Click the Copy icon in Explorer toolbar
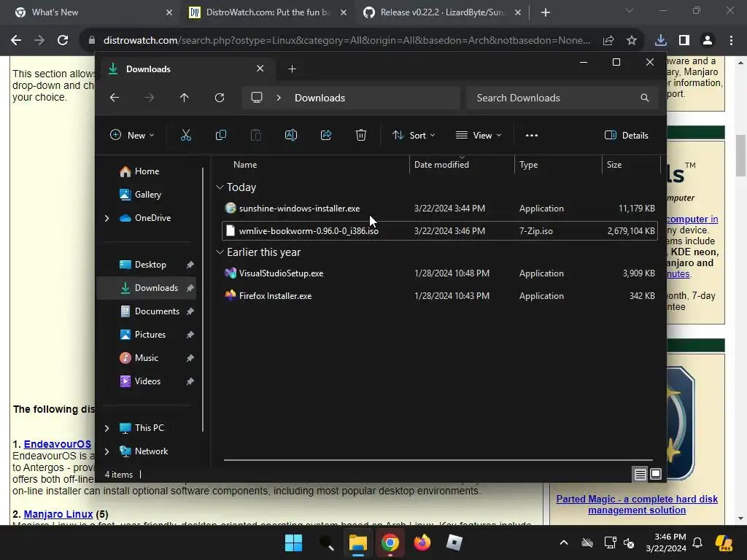 [220, 135]
